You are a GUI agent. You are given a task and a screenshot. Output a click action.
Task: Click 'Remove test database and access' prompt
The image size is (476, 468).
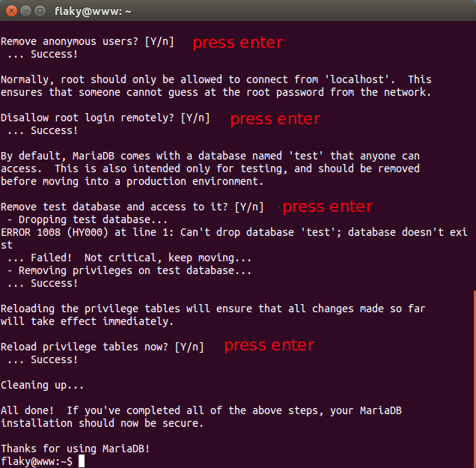coord(132,207)
